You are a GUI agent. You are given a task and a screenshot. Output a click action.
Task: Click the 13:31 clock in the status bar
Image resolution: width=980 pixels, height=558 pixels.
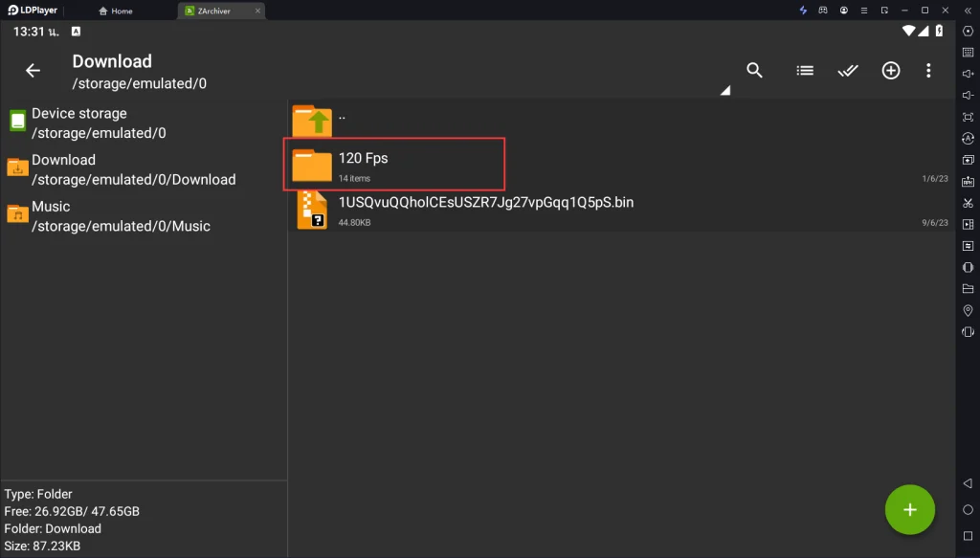click(x=35, y=32)
